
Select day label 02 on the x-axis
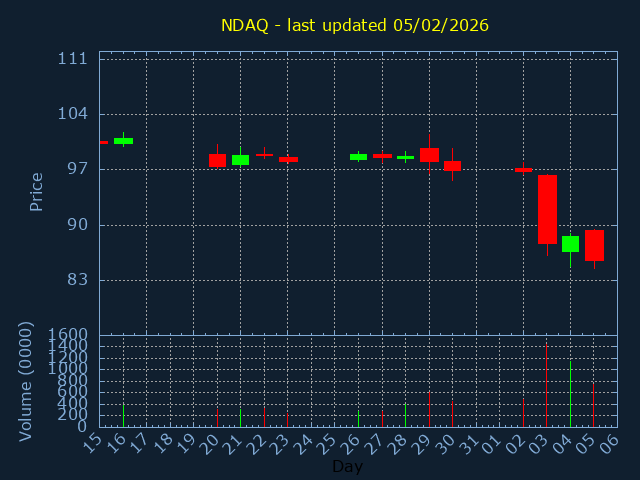coord(516,444)
